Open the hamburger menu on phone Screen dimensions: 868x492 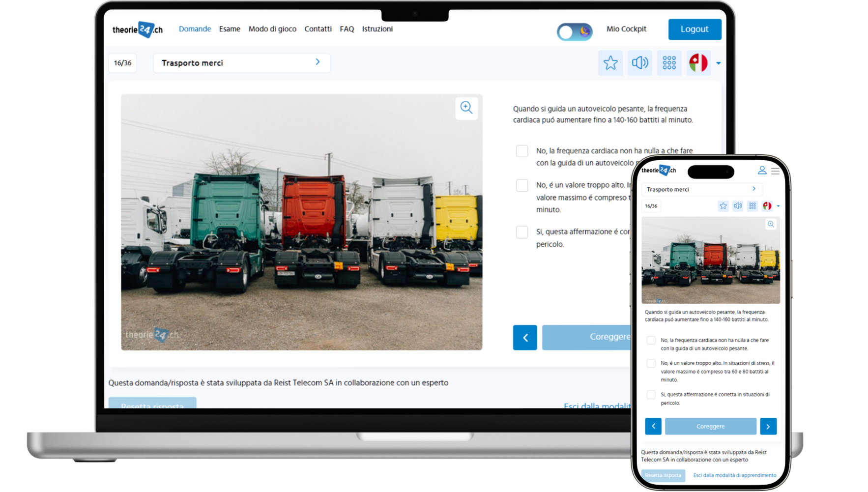[x=775, y=171]
